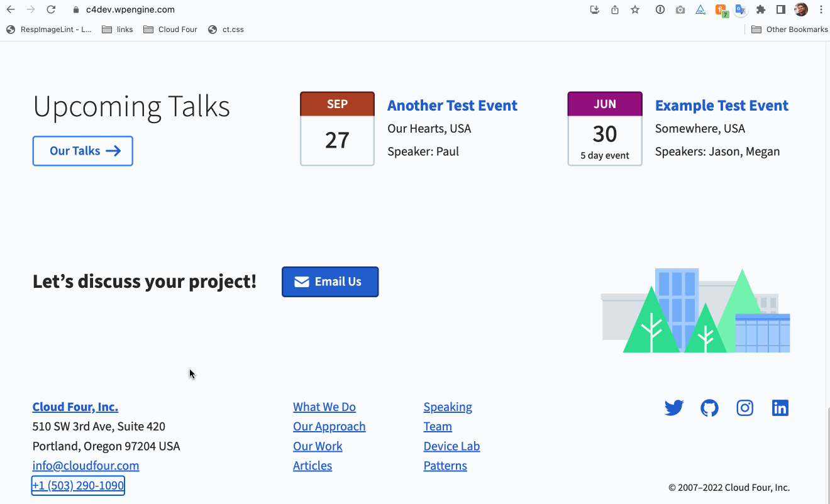This screenshot has width=830, height=504.
Task: Click the text Our Hearts, USA
Action: tap(429, 129)
